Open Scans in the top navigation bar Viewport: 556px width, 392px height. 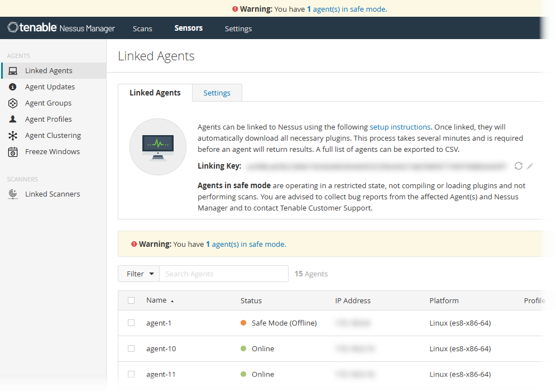pos(142,28)
